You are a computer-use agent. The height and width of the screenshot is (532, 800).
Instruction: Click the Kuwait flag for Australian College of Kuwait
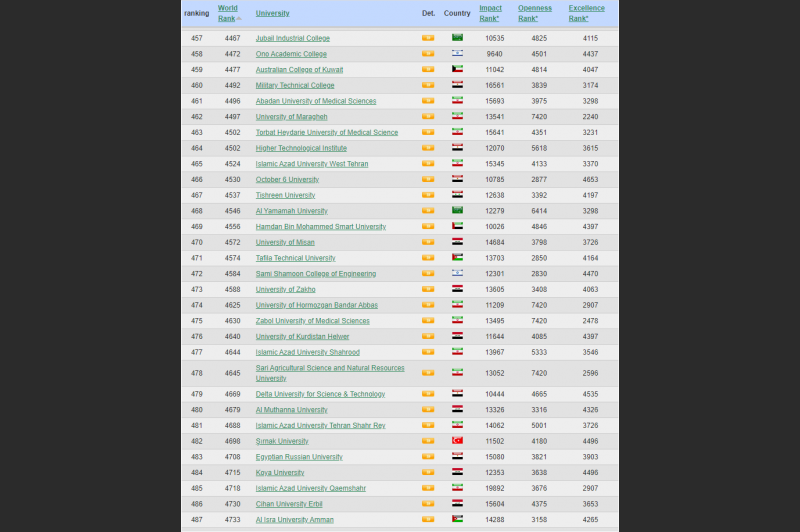(x=457, y=70)
